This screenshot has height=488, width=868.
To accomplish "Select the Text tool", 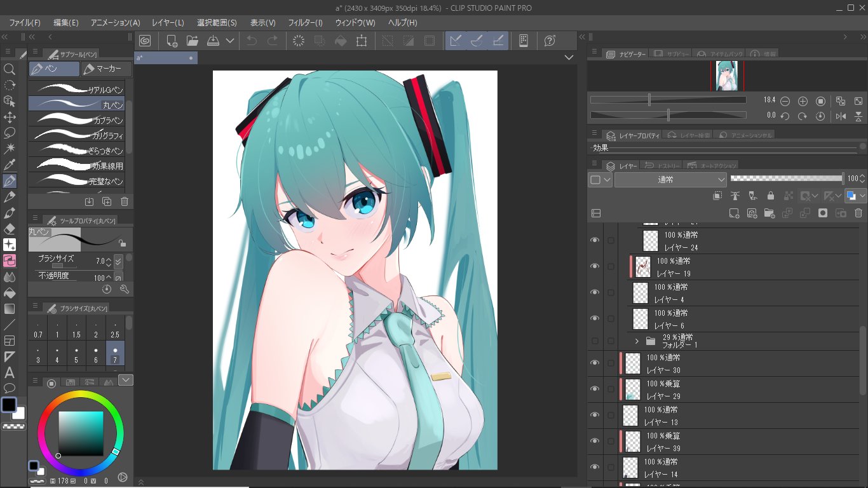I will click(x=10, y=373).
